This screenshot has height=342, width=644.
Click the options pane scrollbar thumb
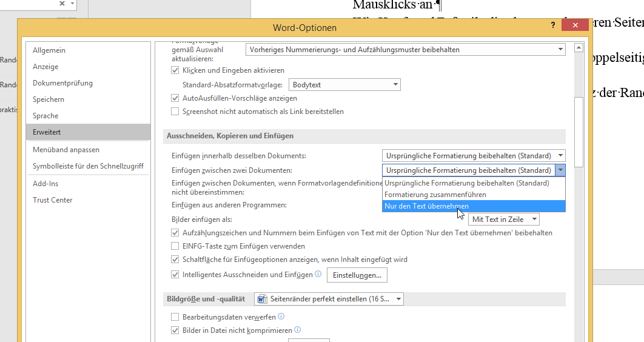click(579, 132)
